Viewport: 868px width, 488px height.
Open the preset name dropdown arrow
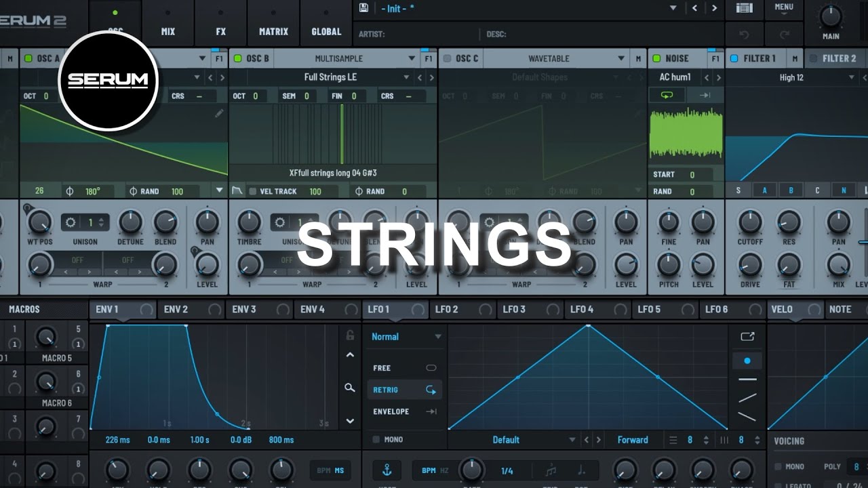point(673,8)
